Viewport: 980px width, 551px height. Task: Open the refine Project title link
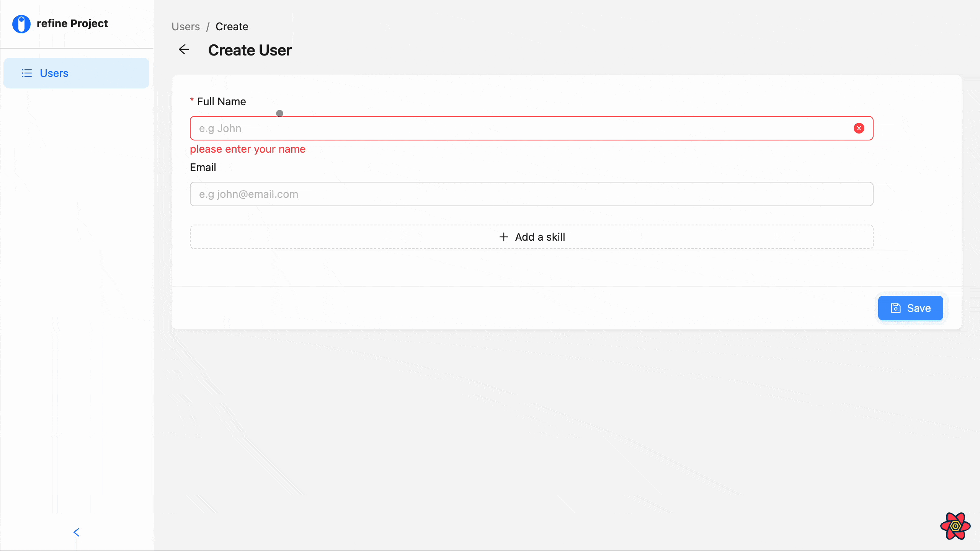(x=72, y=24)
